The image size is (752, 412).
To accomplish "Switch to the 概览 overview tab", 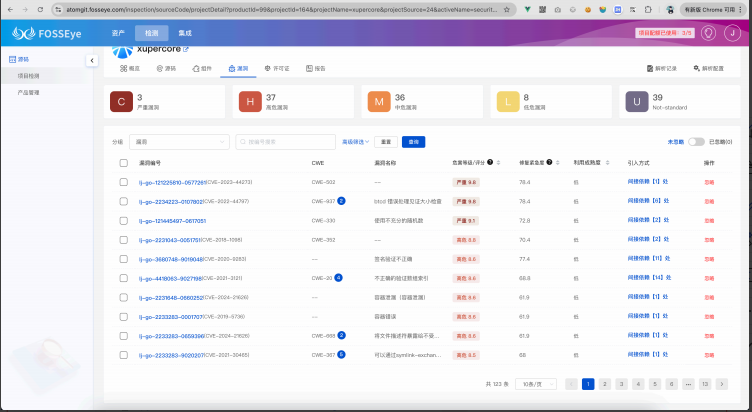I will [x=130, y=69].
